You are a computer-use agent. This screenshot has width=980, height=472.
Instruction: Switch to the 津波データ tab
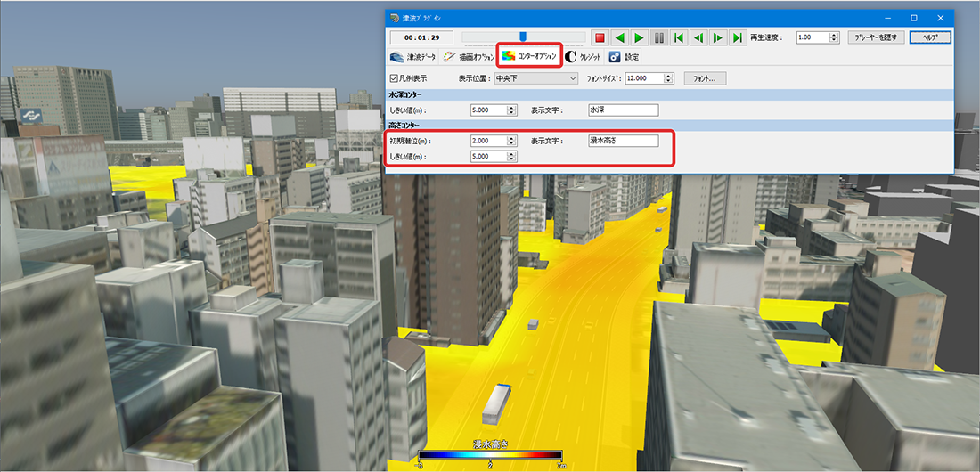pos(412,57)
